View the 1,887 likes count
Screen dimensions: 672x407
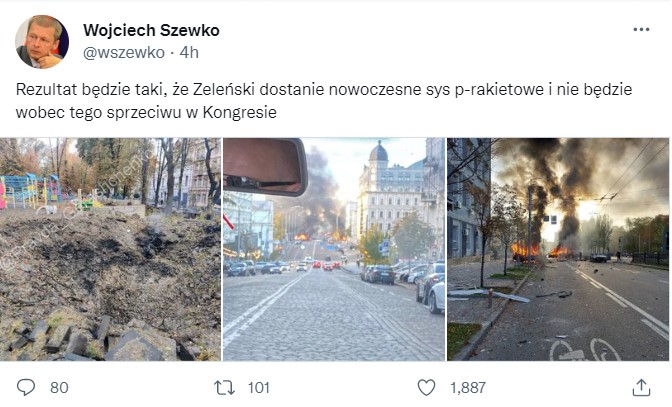tap(468, 388)
